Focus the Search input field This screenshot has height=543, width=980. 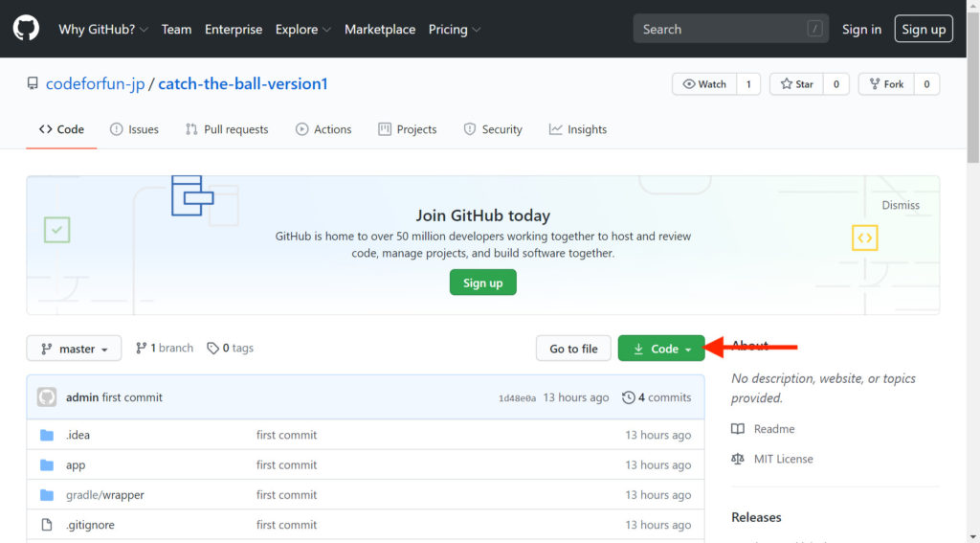[x=730, y=29]
